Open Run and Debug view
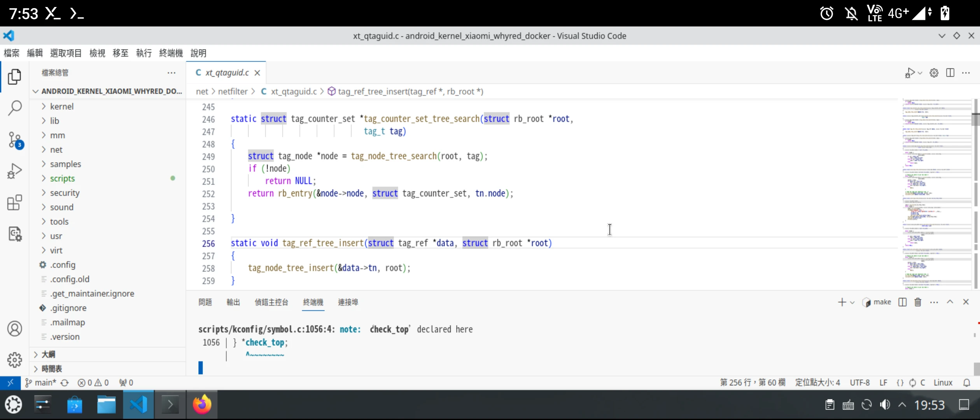This screenshot has height=420, width=980. tap(15, 171)
